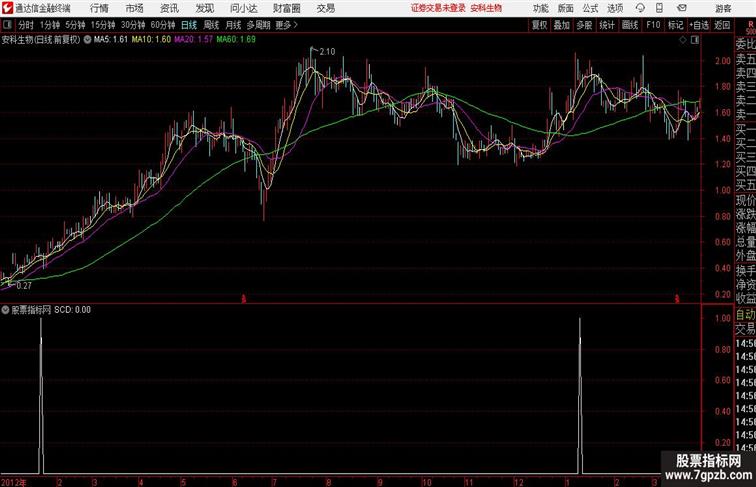Viewport: 756px width, 487px height.
Task: Click the 证券交易未登录 login notice
Action: 438,8
